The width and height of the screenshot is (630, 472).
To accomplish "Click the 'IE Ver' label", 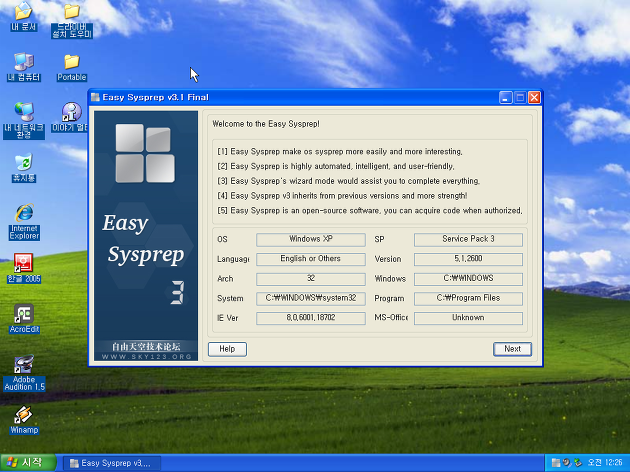I will (x=227, y=318).
